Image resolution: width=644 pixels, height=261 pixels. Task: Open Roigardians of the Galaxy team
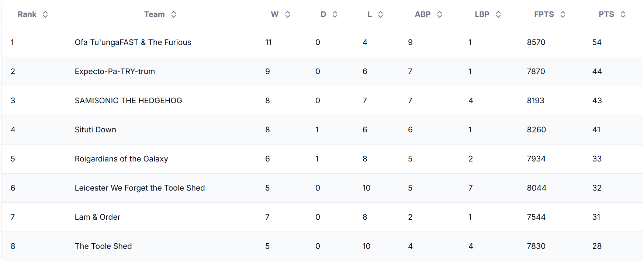(121, 159)
